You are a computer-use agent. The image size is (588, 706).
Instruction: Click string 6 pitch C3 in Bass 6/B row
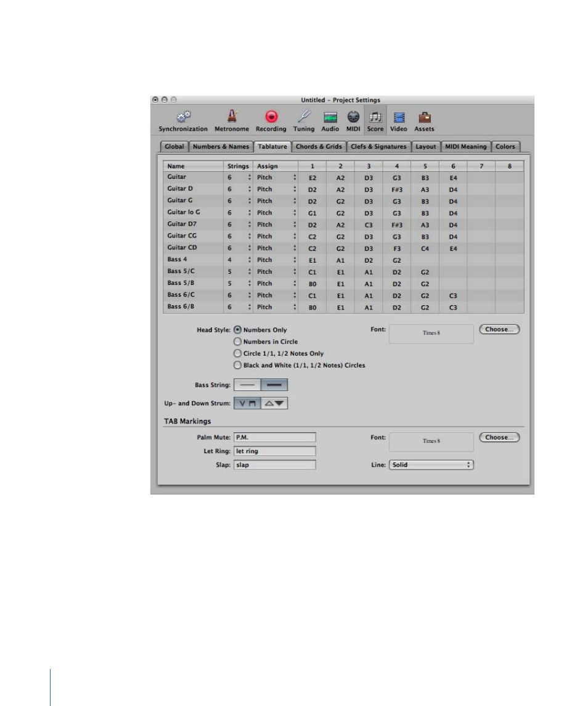coord(453,308)
